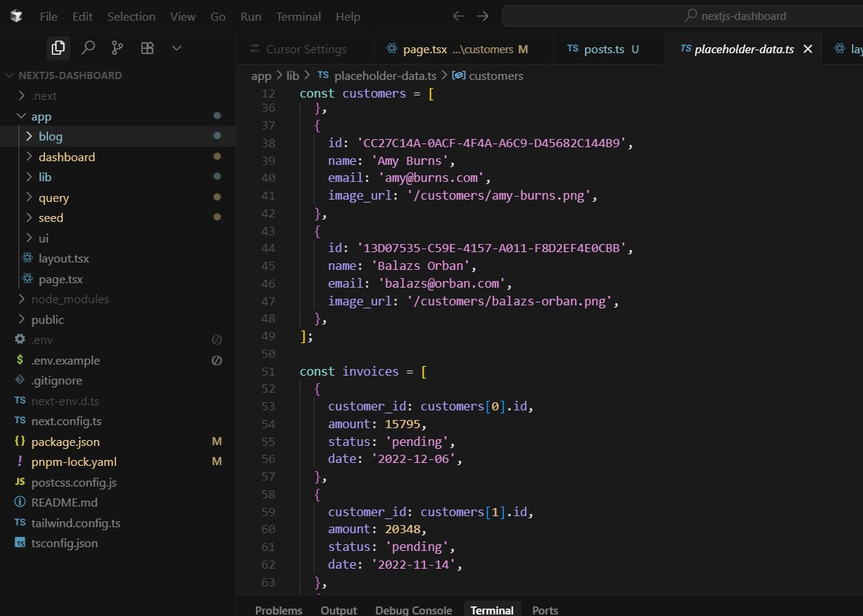Expand the .next folder
Image resolution: width=863 pixels, height=616 pixels.
[118, 96]
